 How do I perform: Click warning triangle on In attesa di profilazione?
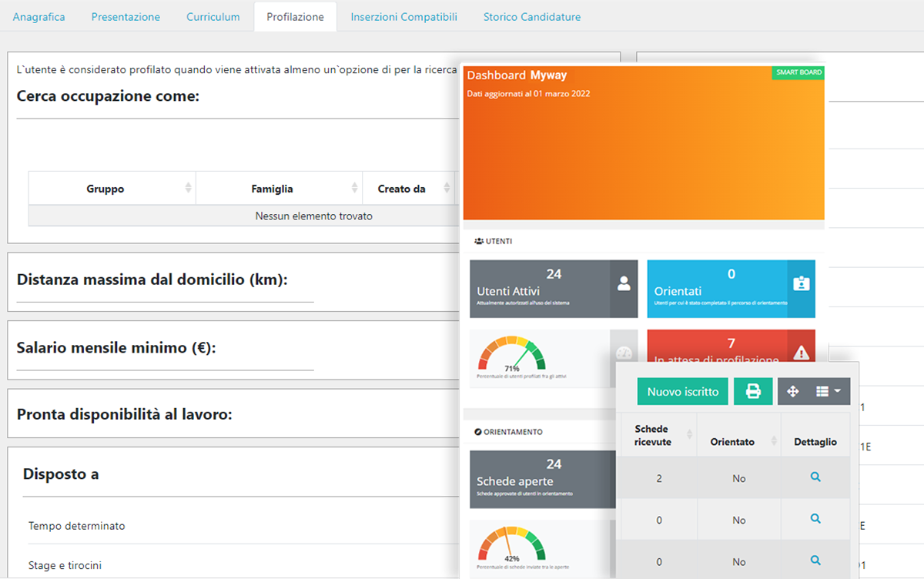pyautogui.click(x=801, y=353)
